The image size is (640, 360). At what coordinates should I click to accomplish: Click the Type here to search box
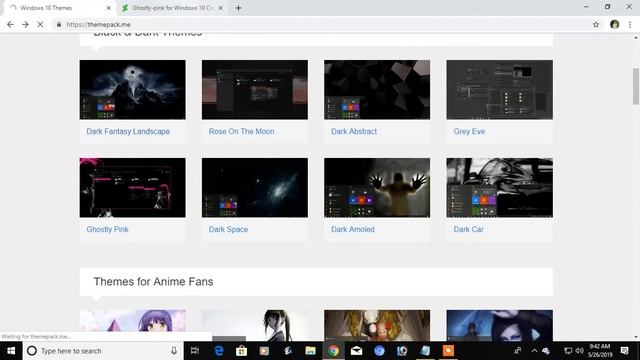coord(102,351)
